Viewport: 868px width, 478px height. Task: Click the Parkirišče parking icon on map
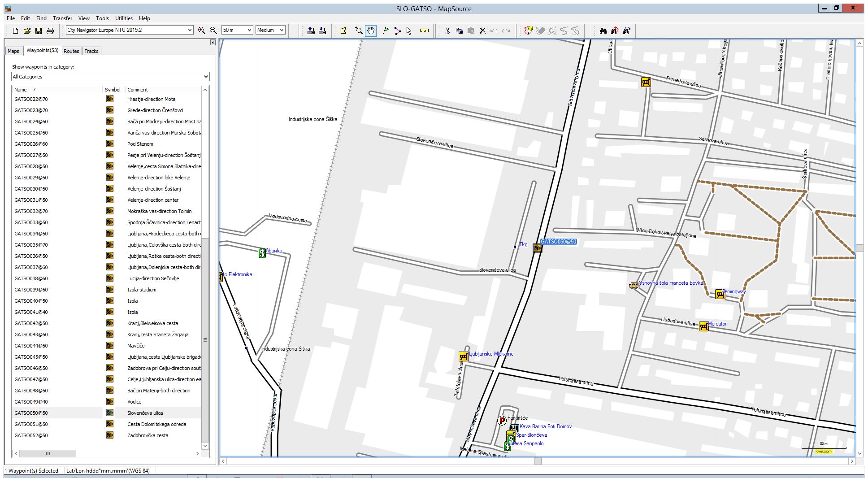pos(502,421)
